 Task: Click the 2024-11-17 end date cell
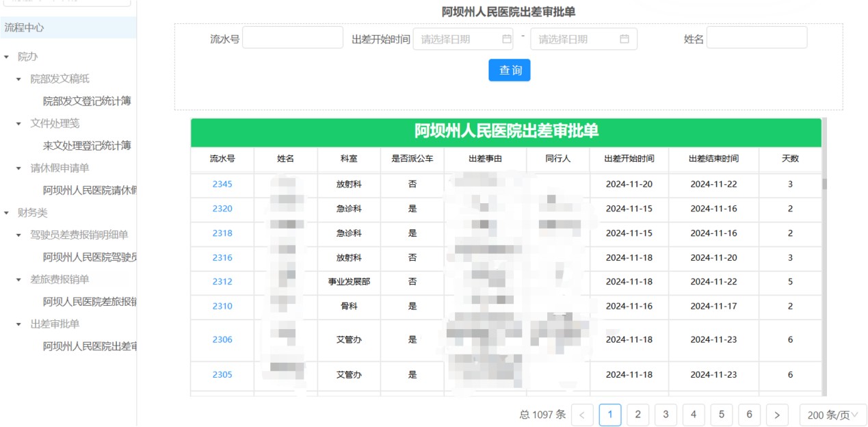(714, 307)
